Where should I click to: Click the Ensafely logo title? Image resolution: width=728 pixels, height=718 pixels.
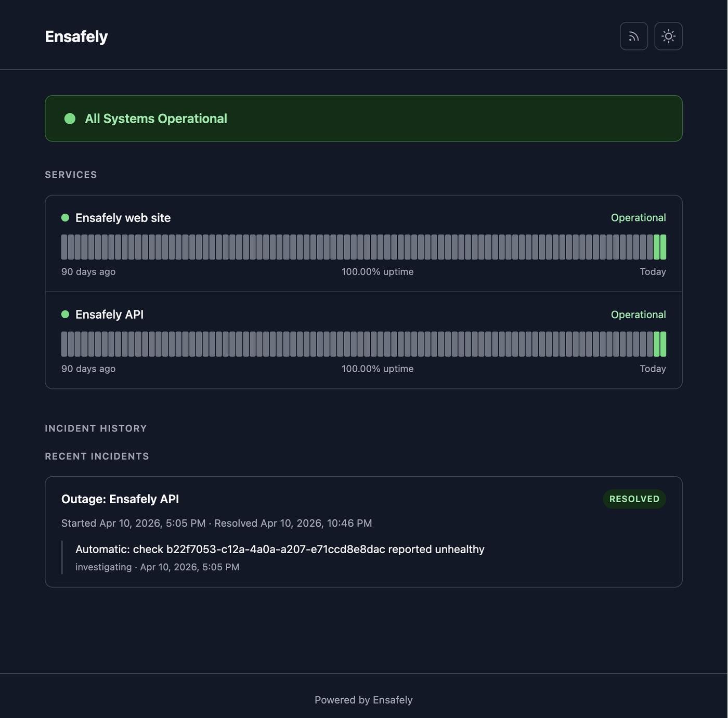coord(76,36)
